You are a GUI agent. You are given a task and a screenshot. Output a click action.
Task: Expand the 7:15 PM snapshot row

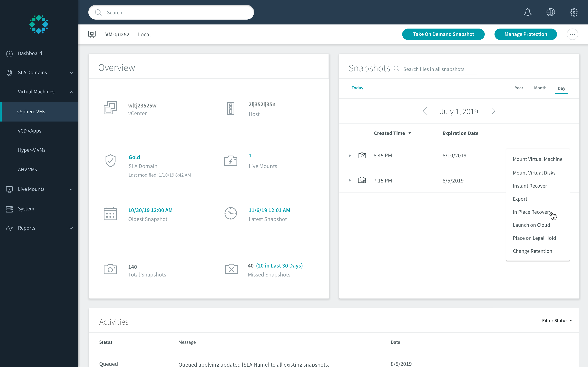point(350,180)
